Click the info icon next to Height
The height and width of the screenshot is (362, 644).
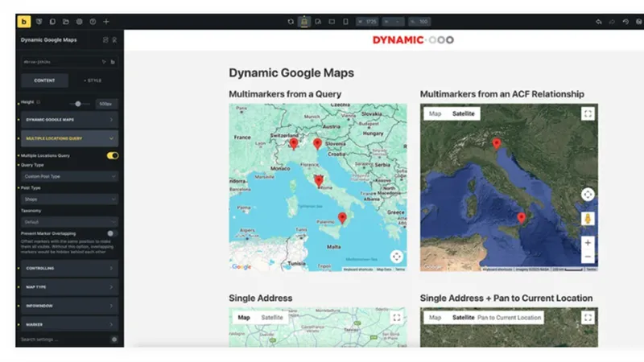tap(38, 102)
